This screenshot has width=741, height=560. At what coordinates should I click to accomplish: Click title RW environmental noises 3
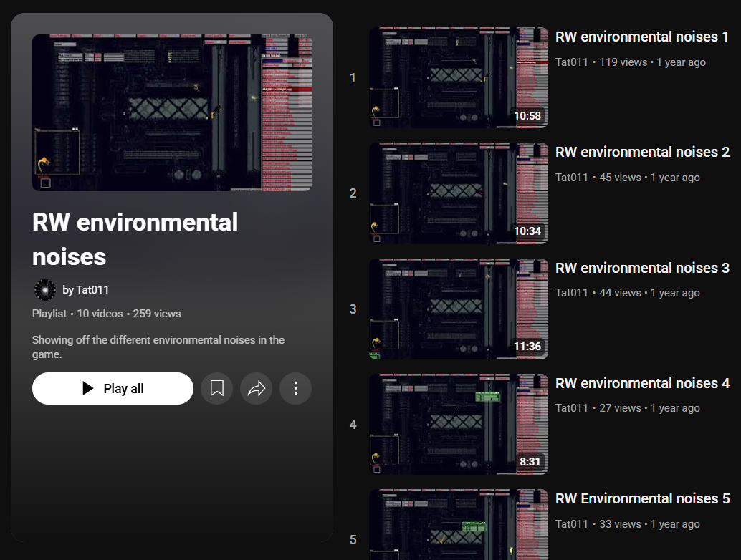point(642,269)
